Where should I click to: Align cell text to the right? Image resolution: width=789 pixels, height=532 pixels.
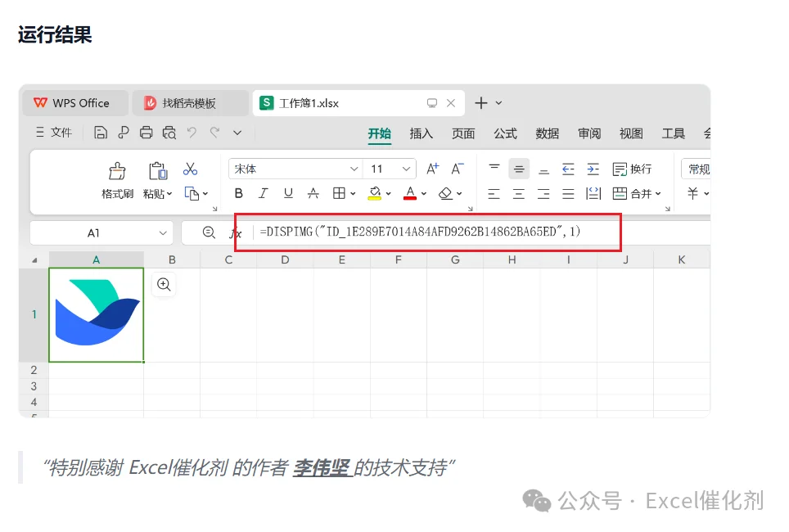coord(543,194)
